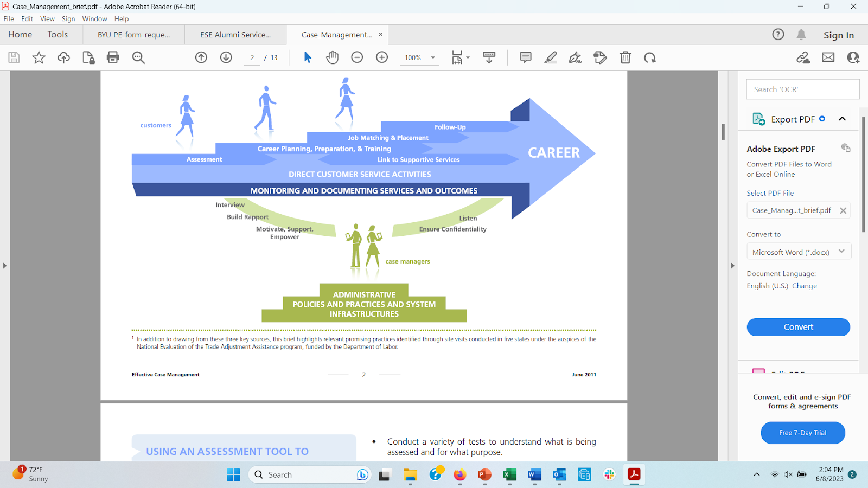Image resolution: width=868 pixels, height=488 pixels.
Task: Go to the next page arrow
Action: [x=226, y=57]
